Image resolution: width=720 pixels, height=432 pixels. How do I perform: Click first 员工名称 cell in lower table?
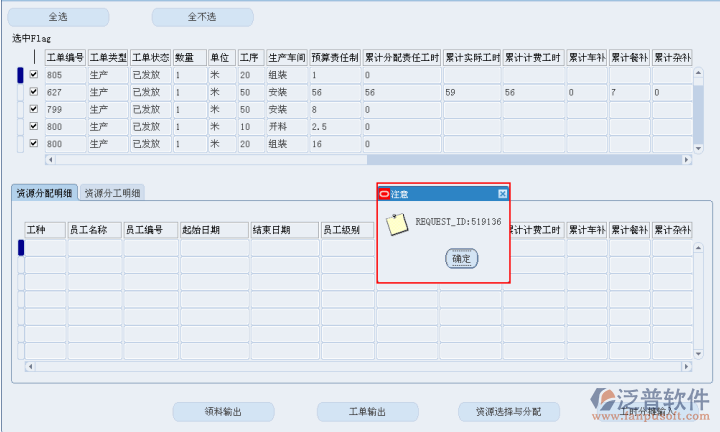tap(94, 247)
